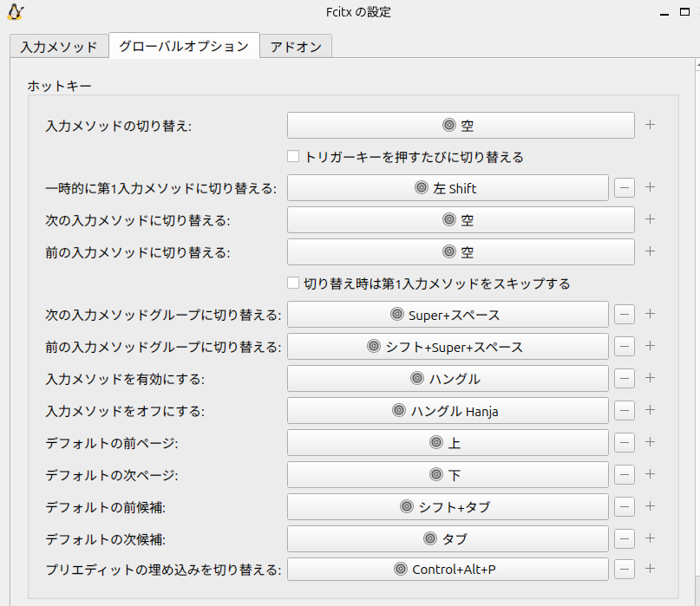Add hotkey for プリエディットの埋め込みを切り替える
The height and width of the screenshot is (606, 700).
coord(650,569)
